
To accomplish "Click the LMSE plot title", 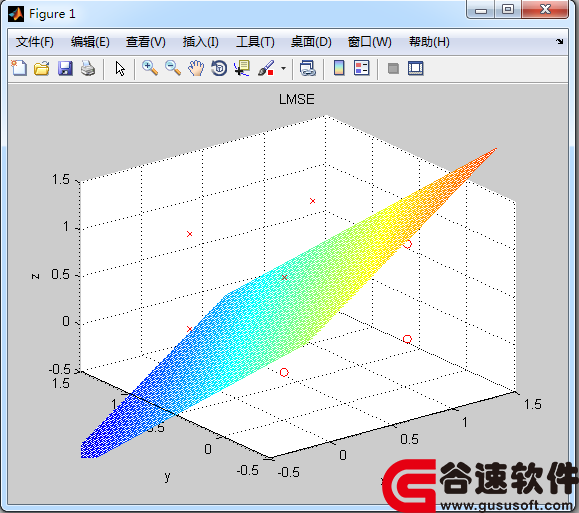I will click(297, 99).
